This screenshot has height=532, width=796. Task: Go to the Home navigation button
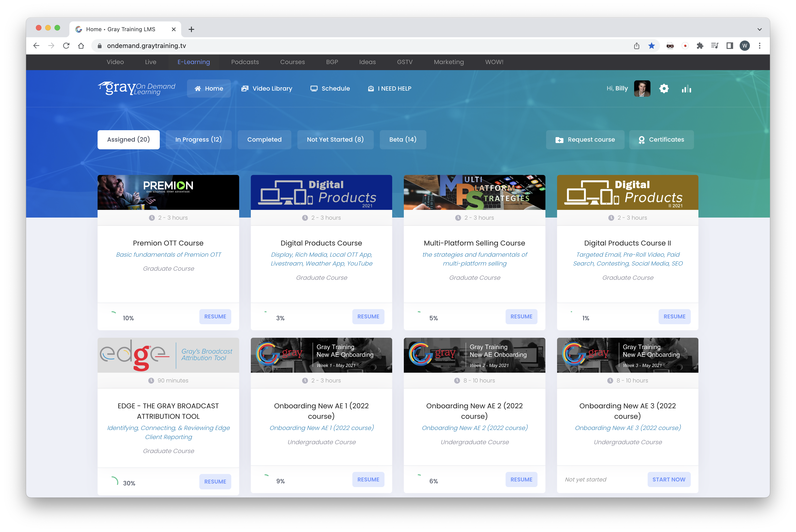pos(209,89)
